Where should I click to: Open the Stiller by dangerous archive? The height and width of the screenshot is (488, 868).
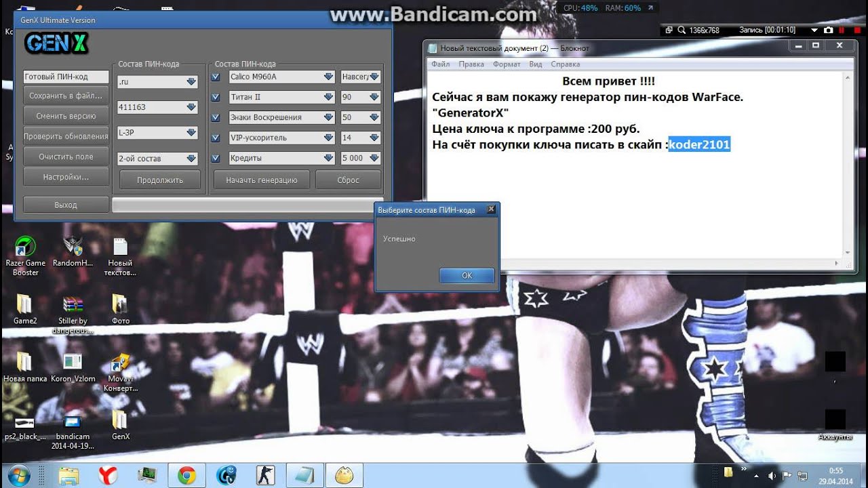click(73, 314)
